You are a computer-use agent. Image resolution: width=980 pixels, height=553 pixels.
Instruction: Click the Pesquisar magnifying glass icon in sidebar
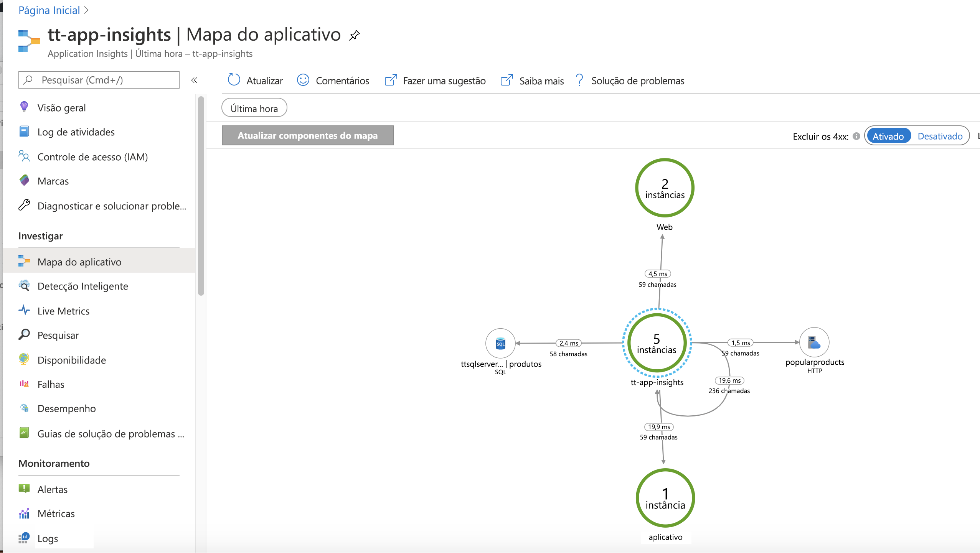pyautogui.click(x=24, y=334)
